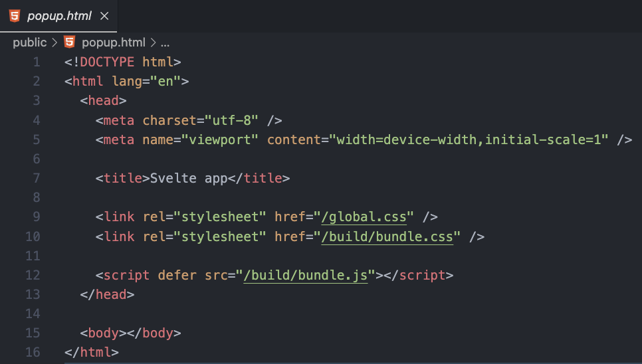This screenshot has height=364, width=642.
Task: Click the "width=device-width,initial-scale=1" string
Action: (469, 140)
